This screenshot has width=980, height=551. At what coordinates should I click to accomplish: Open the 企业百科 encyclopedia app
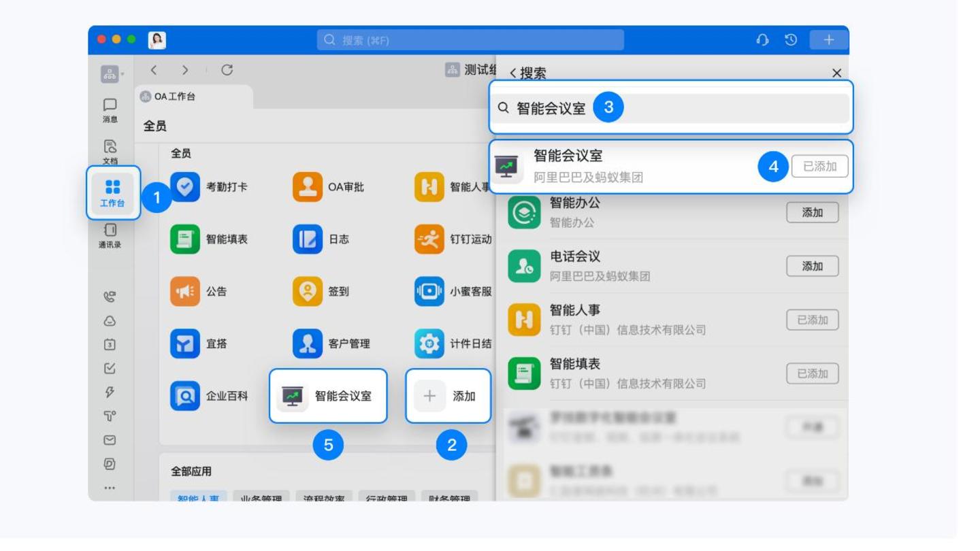pyautogui.click(x=209, y=396)
